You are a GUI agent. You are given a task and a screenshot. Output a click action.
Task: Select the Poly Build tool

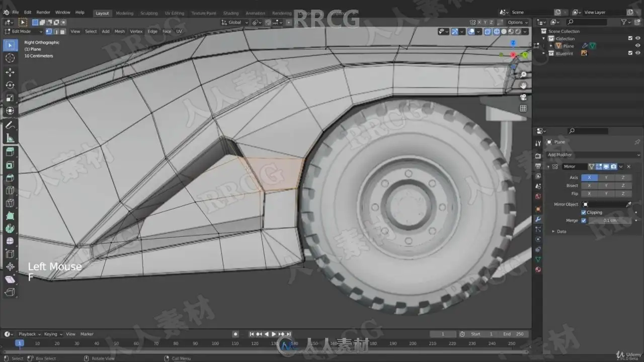(x=10, y=216)
